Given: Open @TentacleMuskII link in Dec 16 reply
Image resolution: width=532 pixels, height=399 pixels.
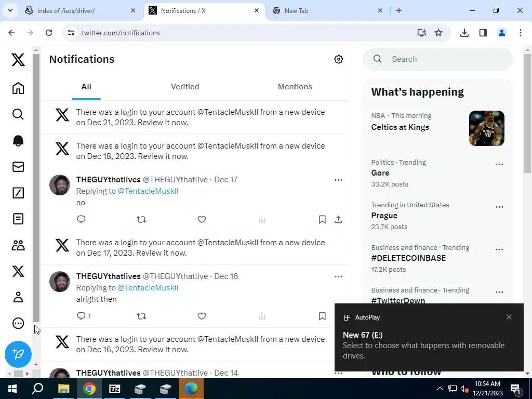Looking at the screenshot, I should tap(148, 288).
